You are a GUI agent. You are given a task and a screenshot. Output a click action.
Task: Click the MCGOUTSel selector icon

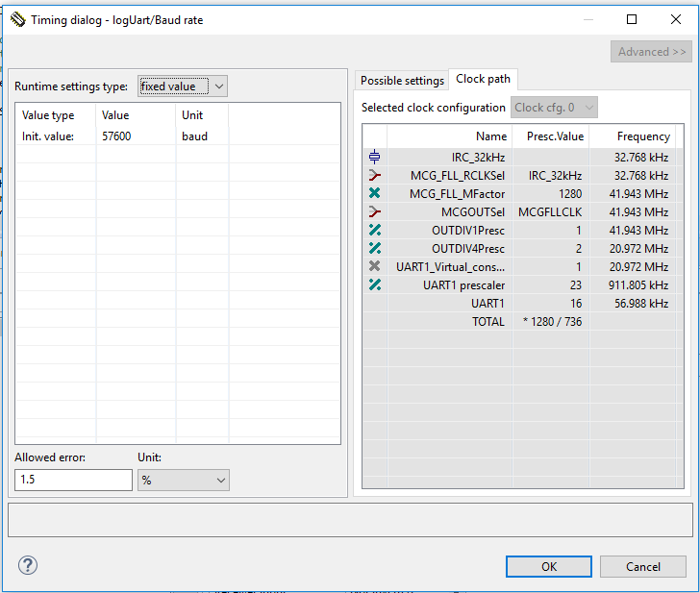click(375, 211)
